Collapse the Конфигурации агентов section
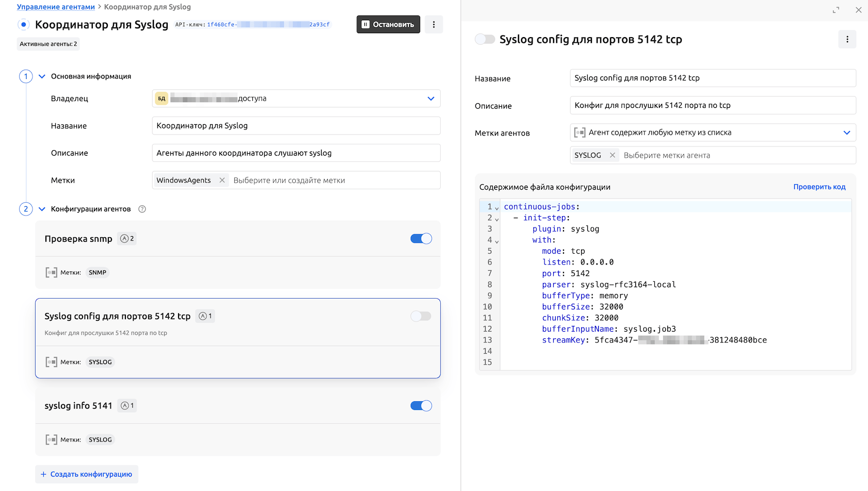Image resolution: width=868 pixels, height=491 pixels. 42,209
